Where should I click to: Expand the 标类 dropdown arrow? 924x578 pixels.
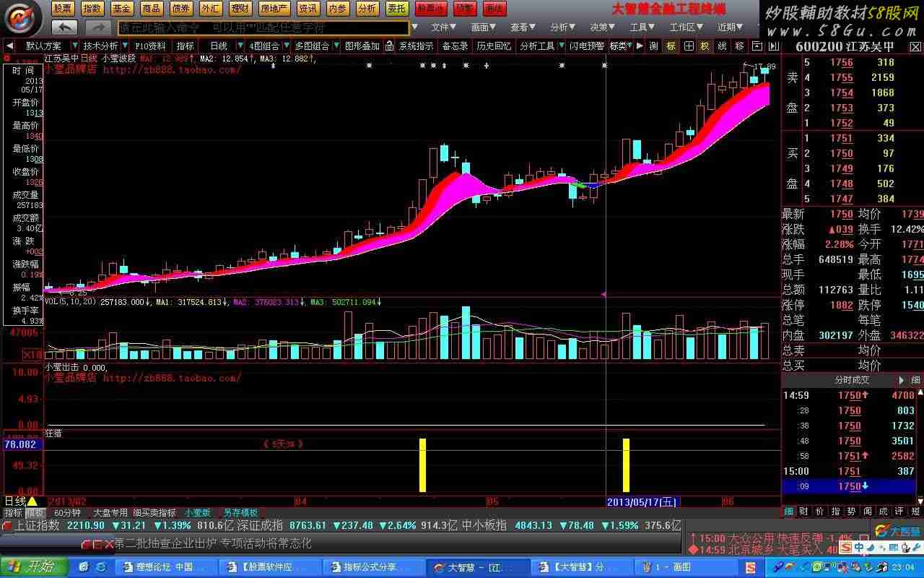tap(630, 46)
